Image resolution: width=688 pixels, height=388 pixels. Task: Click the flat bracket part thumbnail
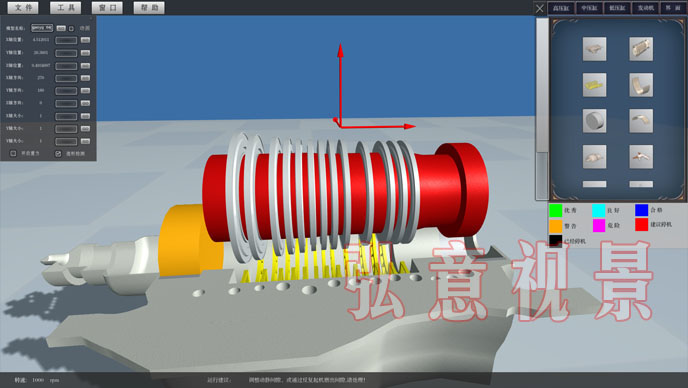pos(595,49)
